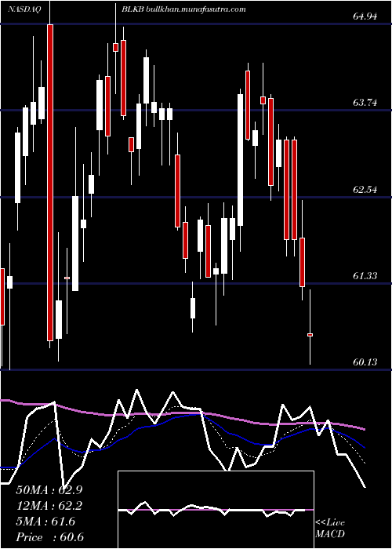Click the 50MA : 62.9 value
Image resolution: width=392 pixels, height=549 pixels.
pyautogui.click(x=49, y=490)
